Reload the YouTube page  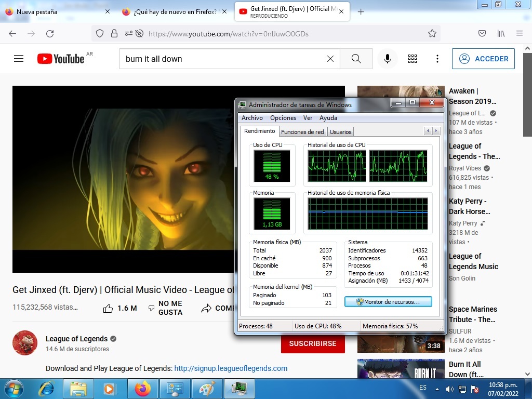click(50, 34)
